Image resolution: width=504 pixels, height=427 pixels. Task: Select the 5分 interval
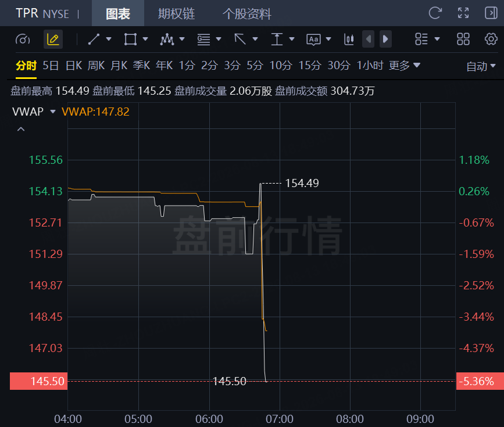[255, 66]
